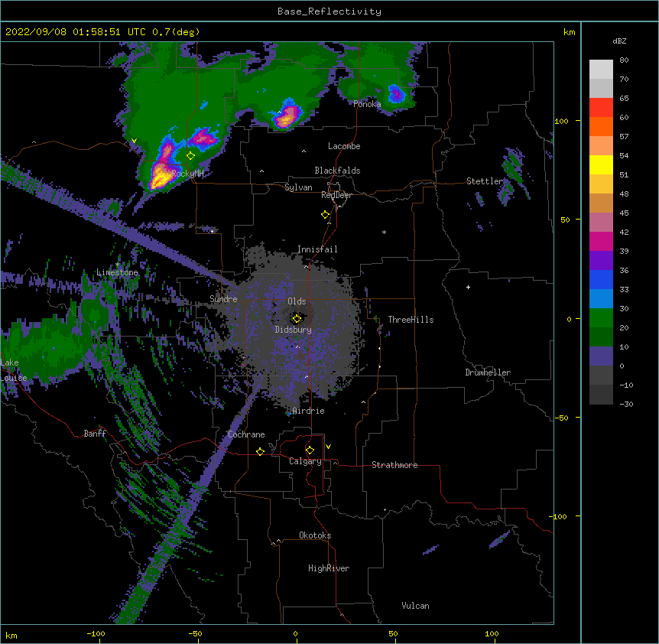Click the dBZ legend heading

click(619, 41)
